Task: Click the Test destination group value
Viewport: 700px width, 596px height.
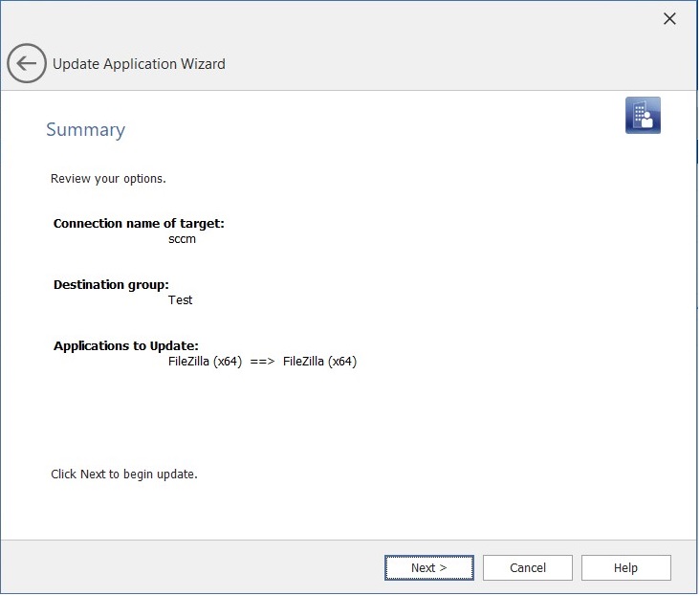Action: (180, 300)
